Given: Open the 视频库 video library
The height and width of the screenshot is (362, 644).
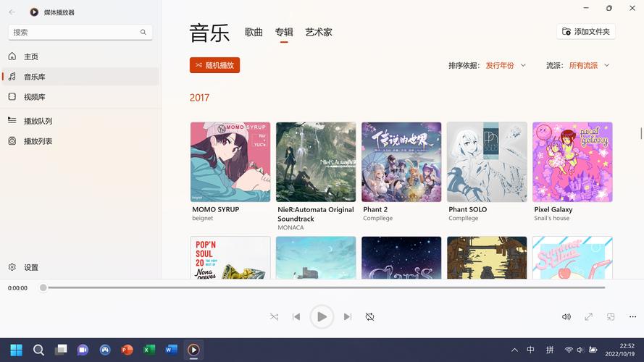Looking at the screenshot, I should [80, 97].
